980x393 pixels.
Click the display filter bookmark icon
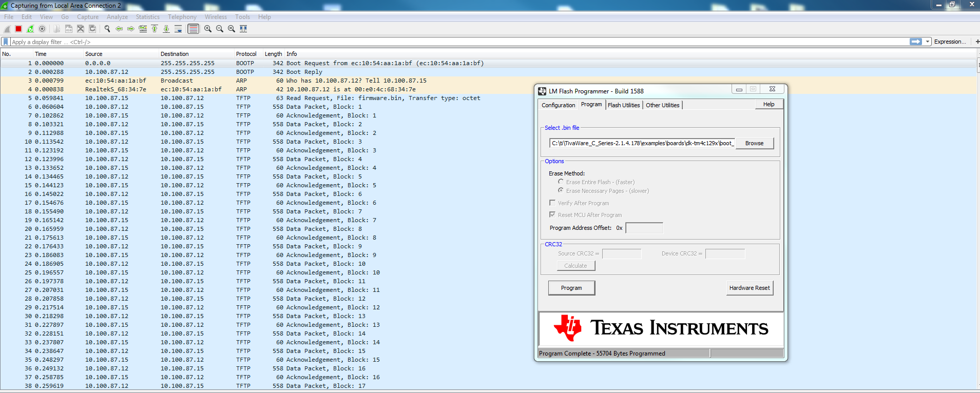[6, 42]
